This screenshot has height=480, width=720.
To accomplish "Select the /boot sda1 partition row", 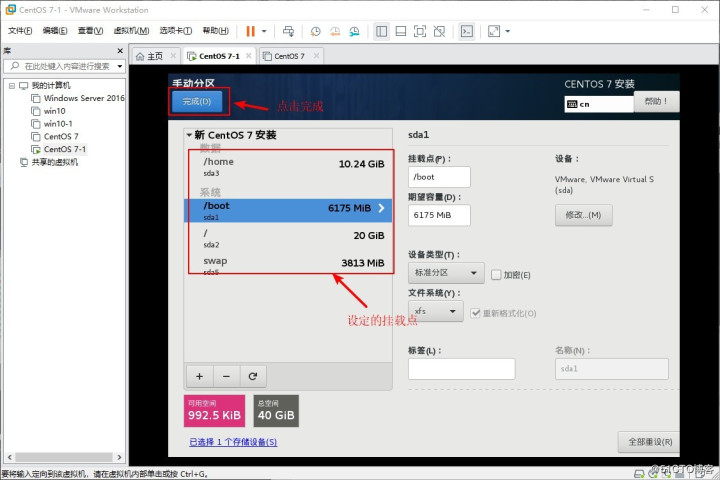I will click(x=288, y=211).
